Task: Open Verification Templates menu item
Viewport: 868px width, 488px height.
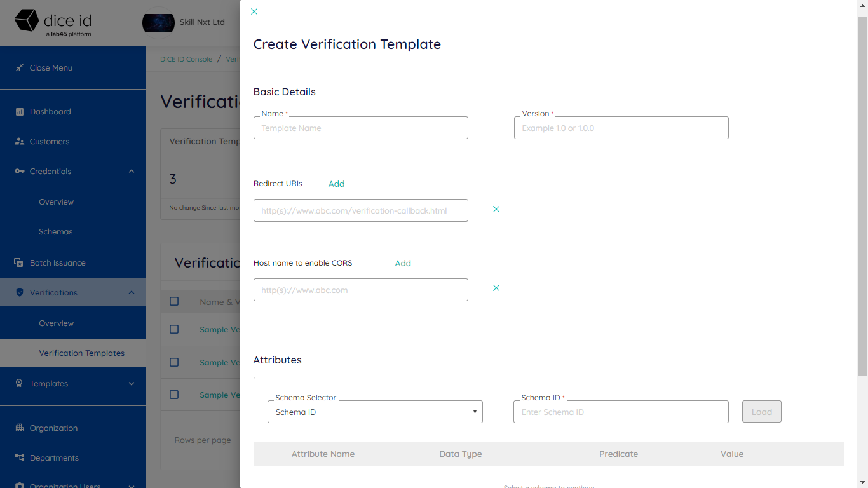Action: point(82,353)
